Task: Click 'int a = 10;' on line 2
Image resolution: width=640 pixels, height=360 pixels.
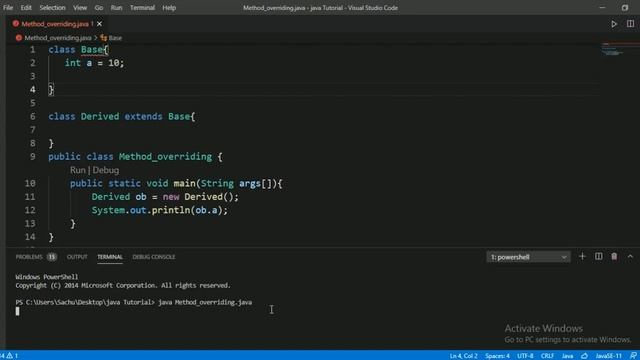Action: [x=94, y=63]
